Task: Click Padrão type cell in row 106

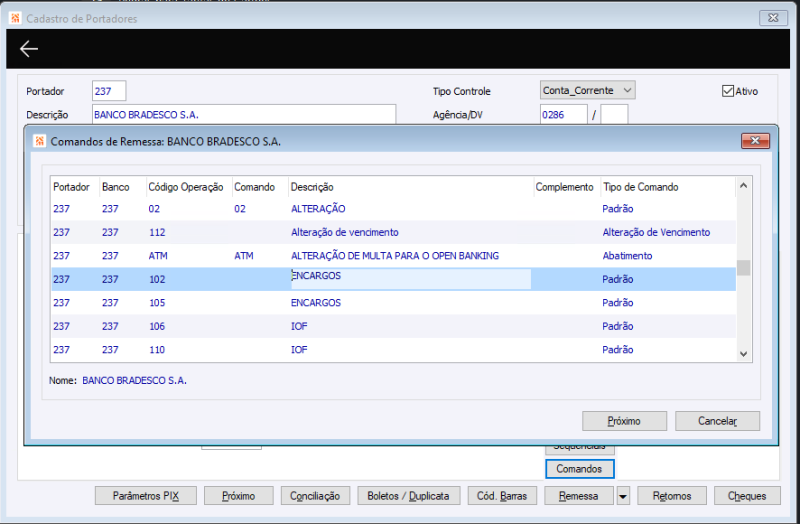Action: pyautogui.click(x=617, y=326)
